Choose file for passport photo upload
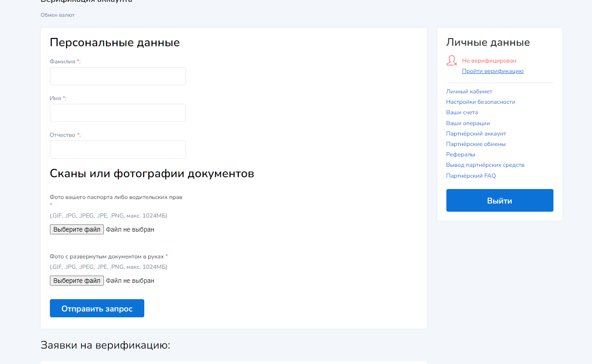Image resolution: width=592 pixels, height=364 pixels. (77, 229)
